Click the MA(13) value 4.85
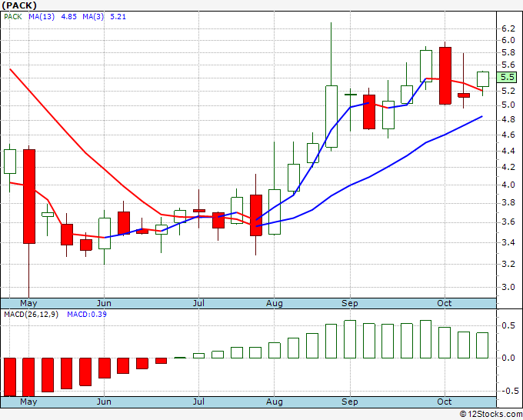Viewport: 523px width, 420px height. [68, 17]
